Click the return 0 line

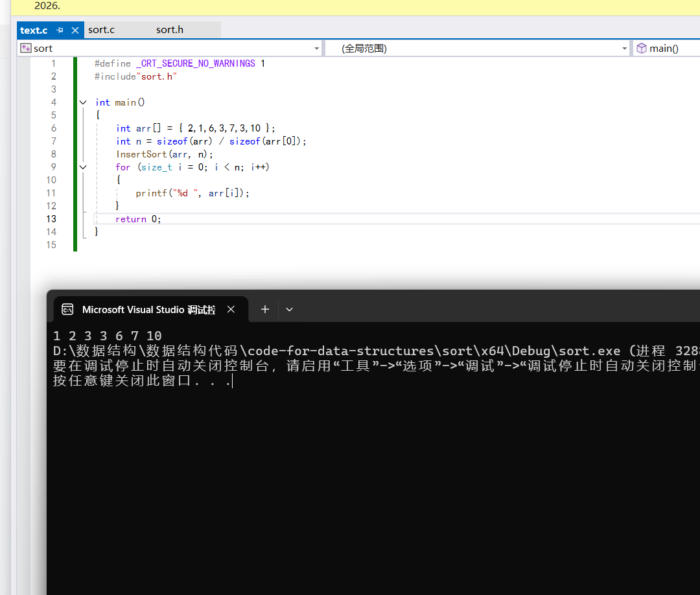[x=138, y=219]
